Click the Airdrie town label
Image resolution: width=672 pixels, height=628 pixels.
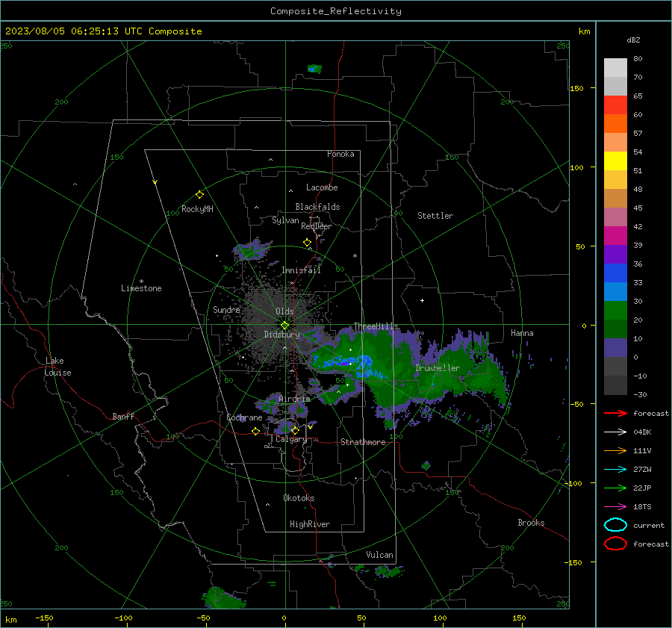point(294,399)
